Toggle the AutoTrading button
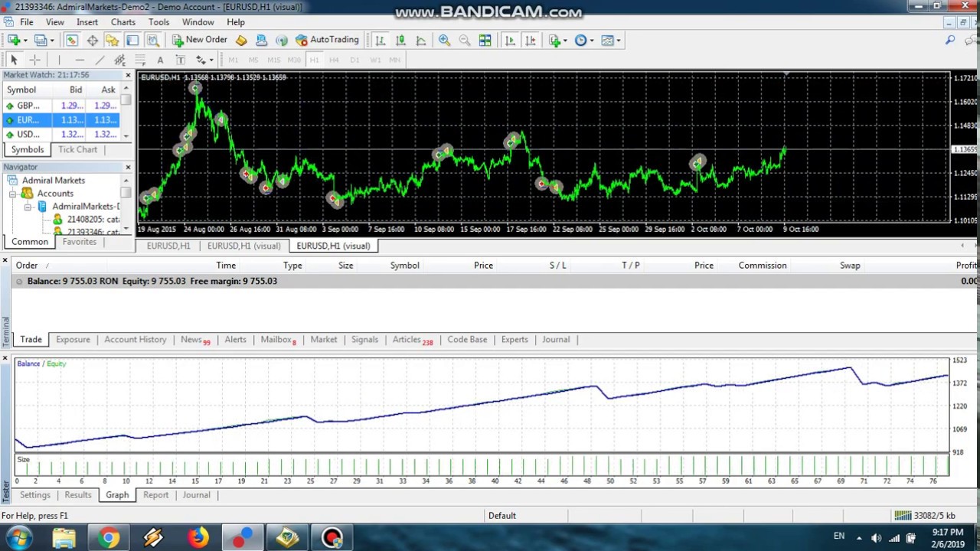 pyautogui.click(x=327, y=40)
